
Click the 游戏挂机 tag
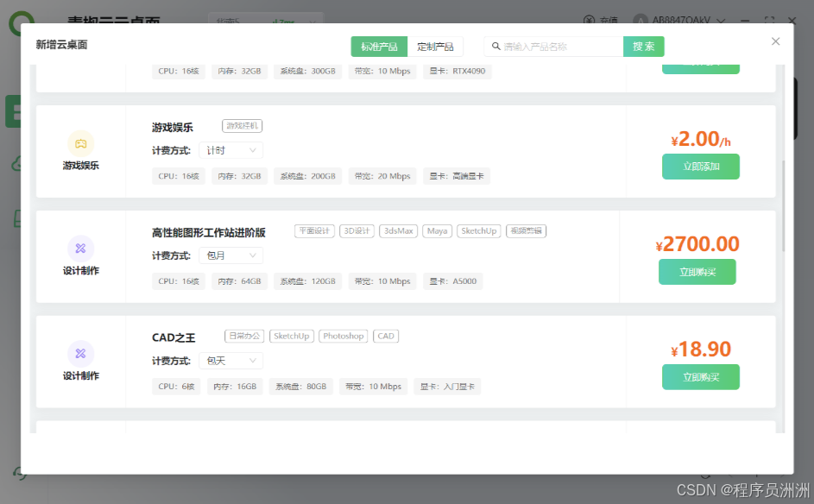pyautogui.click(x=242, y=126)
